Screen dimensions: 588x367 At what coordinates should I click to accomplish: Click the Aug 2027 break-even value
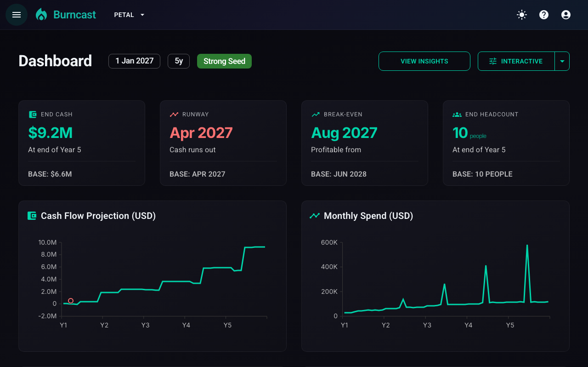(x=344, y=133)
